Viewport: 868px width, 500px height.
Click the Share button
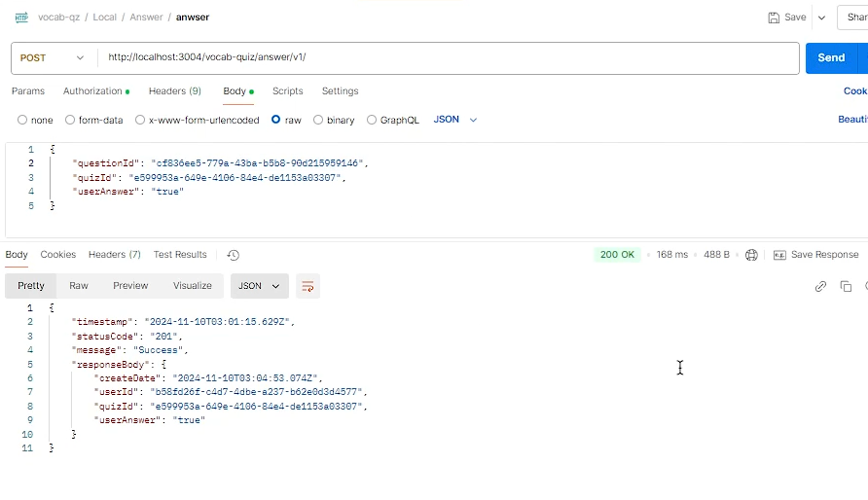pyautogui.click(x=854, y=18)
